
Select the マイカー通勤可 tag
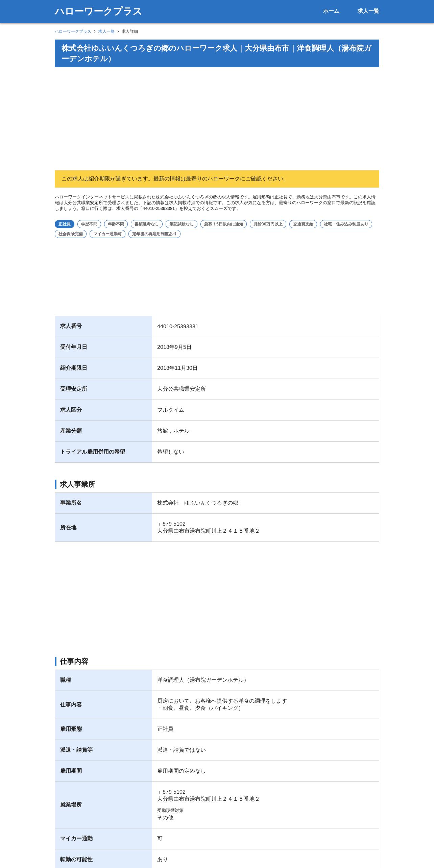click(x=107, y=234)
